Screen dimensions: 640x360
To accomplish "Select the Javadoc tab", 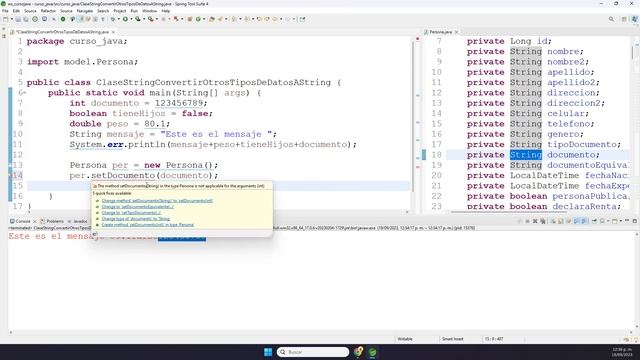I will (x=80, y=221).
